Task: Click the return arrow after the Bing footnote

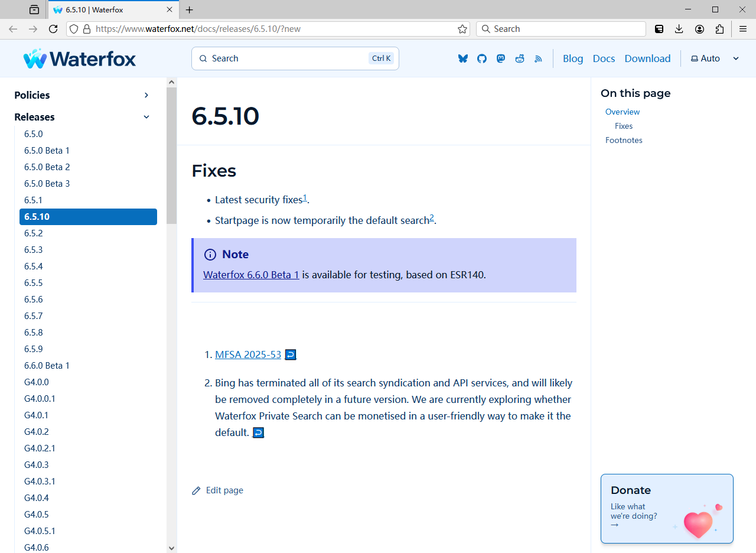Action: coord(258,432)
